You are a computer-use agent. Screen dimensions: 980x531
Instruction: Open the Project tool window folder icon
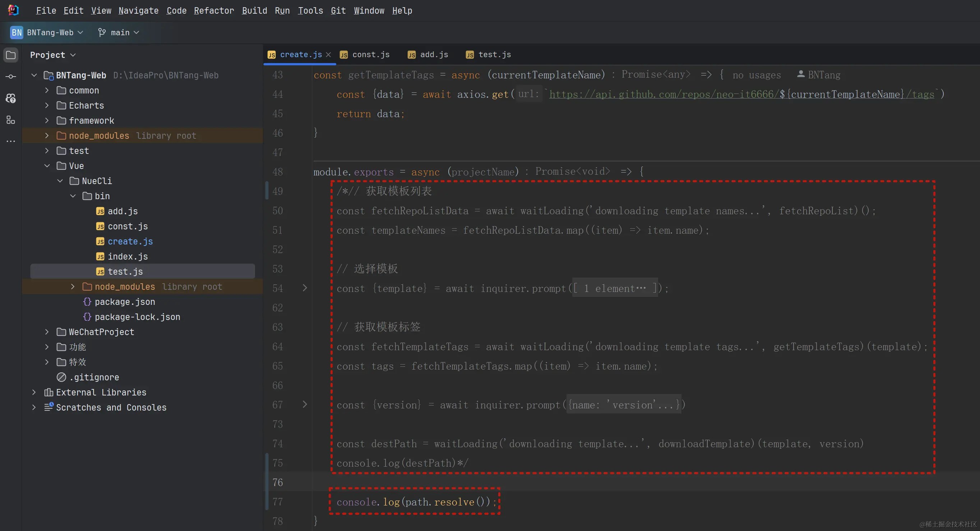11,55
